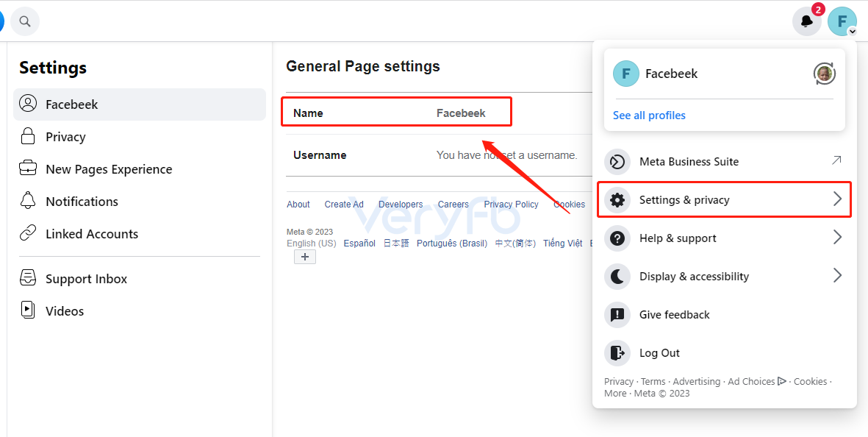Click the New Pages Experience briefcase icon
Screen dimensions: 868x437
click(x=28, y=168)
